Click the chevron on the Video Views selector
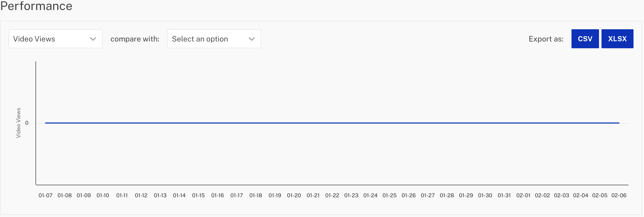This screenshot has height=217, width=644. click(x=93, y=39)
